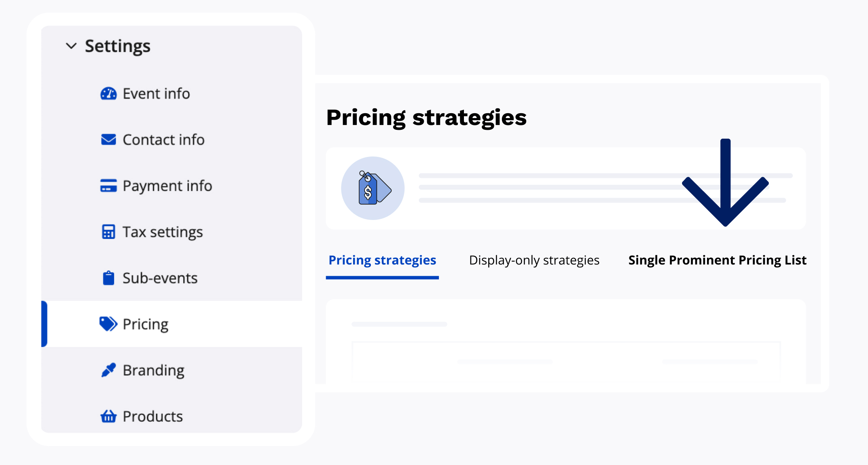This screenshot has height=465, width=868.
Task: Click the price tag illustration circle
Action: point(373,188)
